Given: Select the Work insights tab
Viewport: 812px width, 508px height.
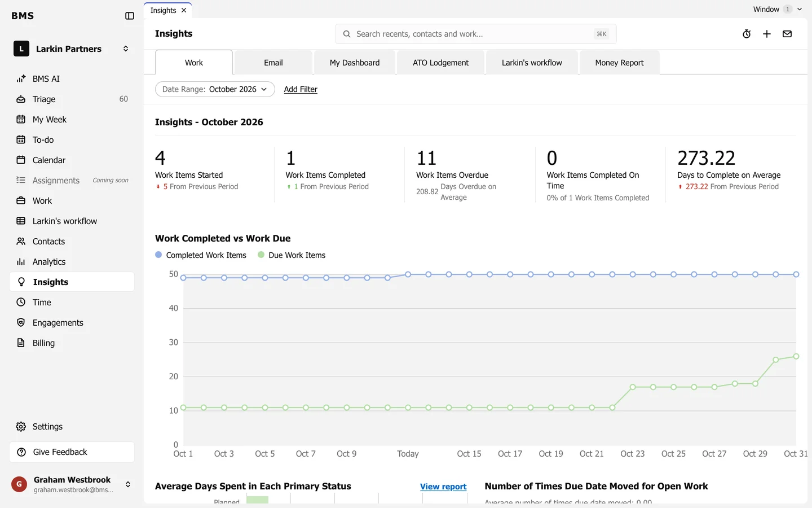Looking at the screenshot, I should click(x=194, y=63).
